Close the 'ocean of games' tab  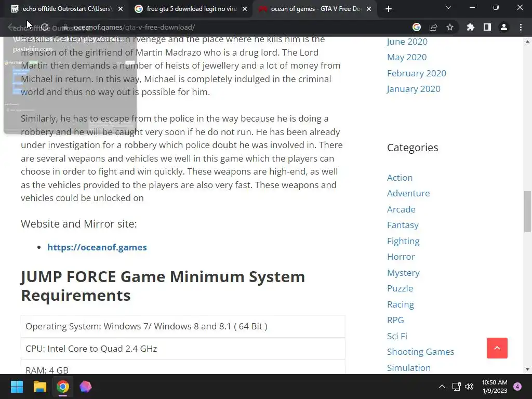tap(369, 9)
